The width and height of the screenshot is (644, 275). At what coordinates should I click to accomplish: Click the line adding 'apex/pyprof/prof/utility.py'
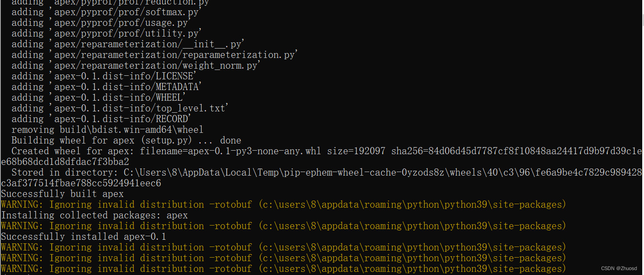[x=107, y=33]
